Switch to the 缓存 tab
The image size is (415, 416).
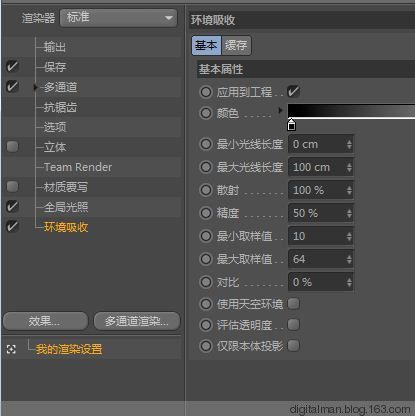point(236,45)
